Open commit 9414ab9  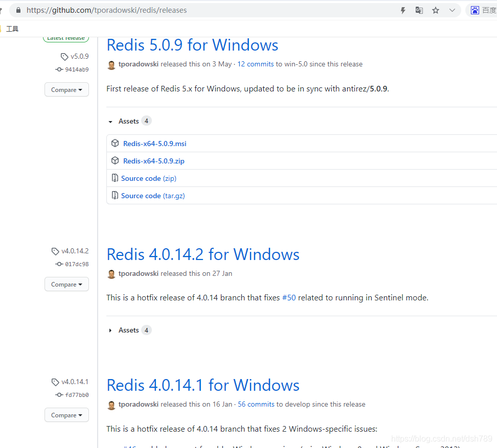click(77, 69)
